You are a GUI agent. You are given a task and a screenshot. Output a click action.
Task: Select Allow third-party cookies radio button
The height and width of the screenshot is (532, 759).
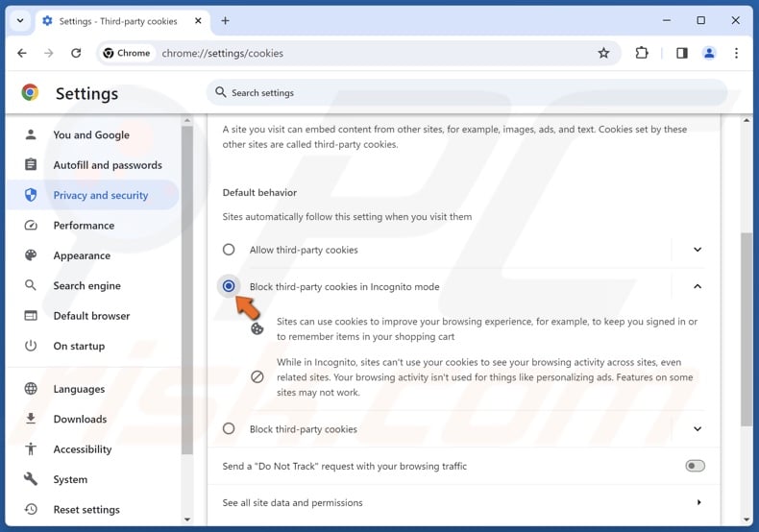point(229,250)
